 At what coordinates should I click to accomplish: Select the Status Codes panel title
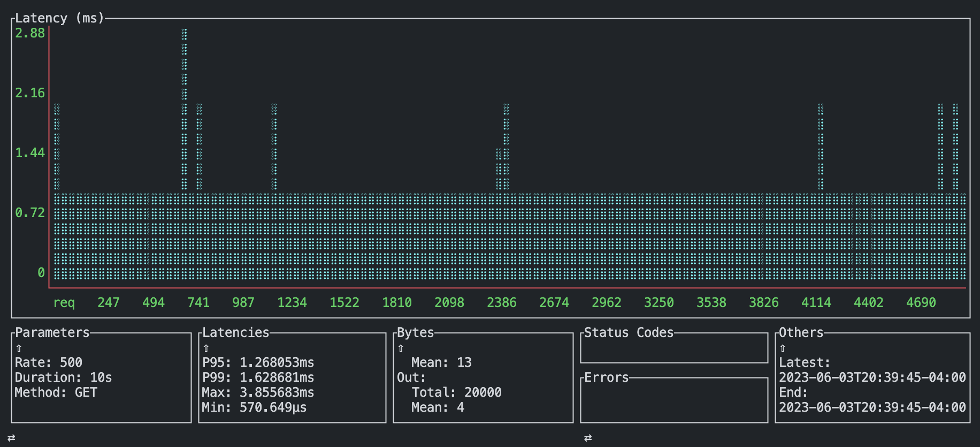point(629,333)
